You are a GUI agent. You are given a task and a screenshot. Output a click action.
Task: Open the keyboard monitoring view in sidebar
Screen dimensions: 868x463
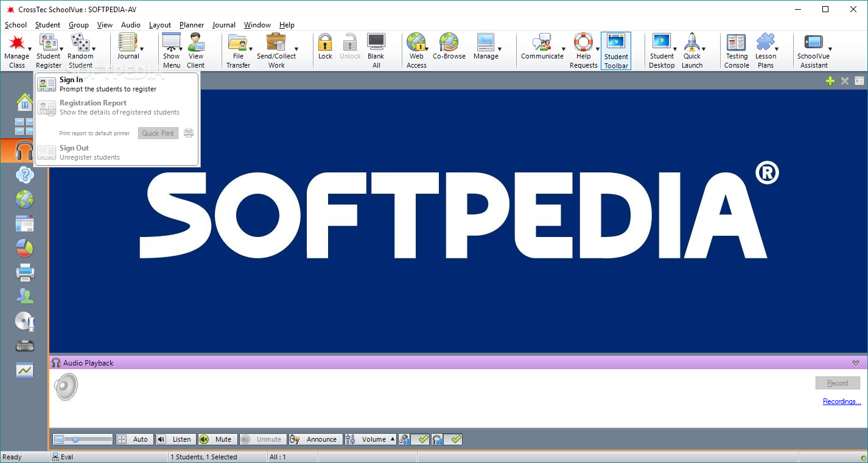[24, 345]
